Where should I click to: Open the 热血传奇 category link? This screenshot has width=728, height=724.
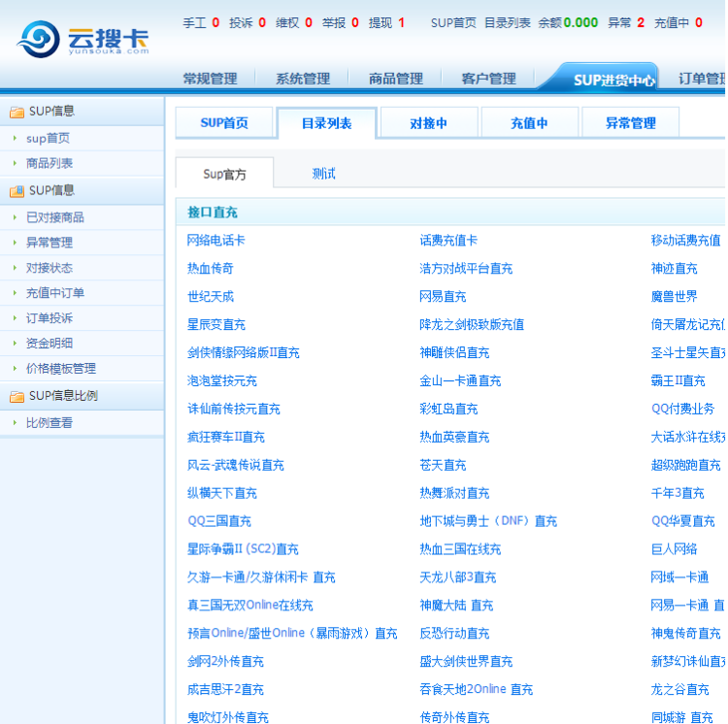point(211,268)
